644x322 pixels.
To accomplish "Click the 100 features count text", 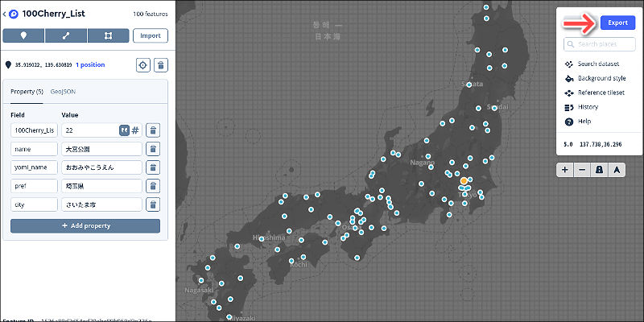I will 151,14.
